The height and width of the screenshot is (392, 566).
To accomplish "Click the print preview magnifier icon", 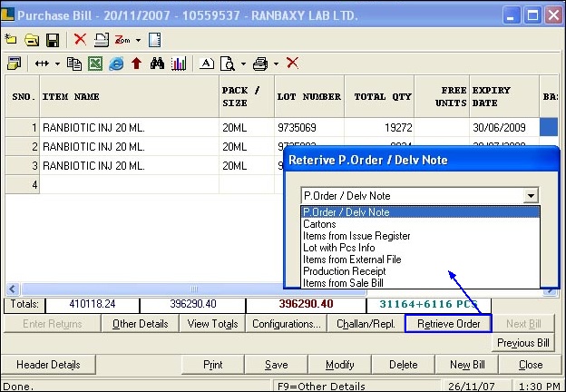I will [228, 64].
